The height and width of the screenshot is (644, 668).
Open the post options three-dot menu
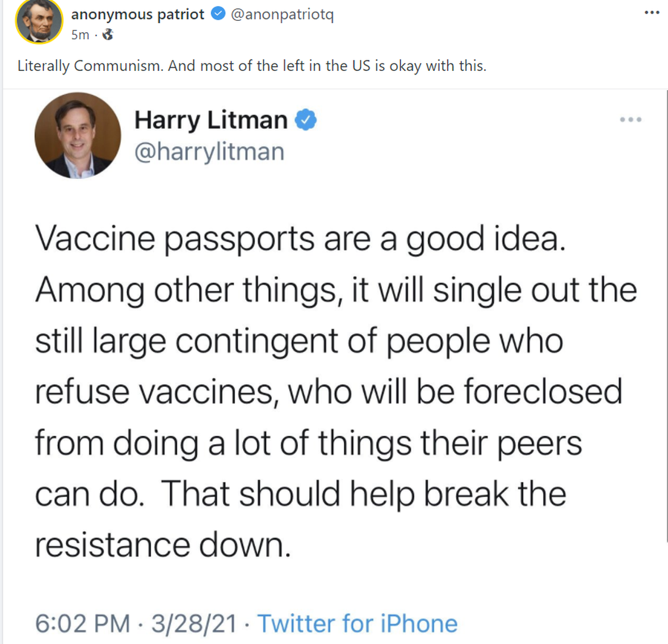click(652, 13)
